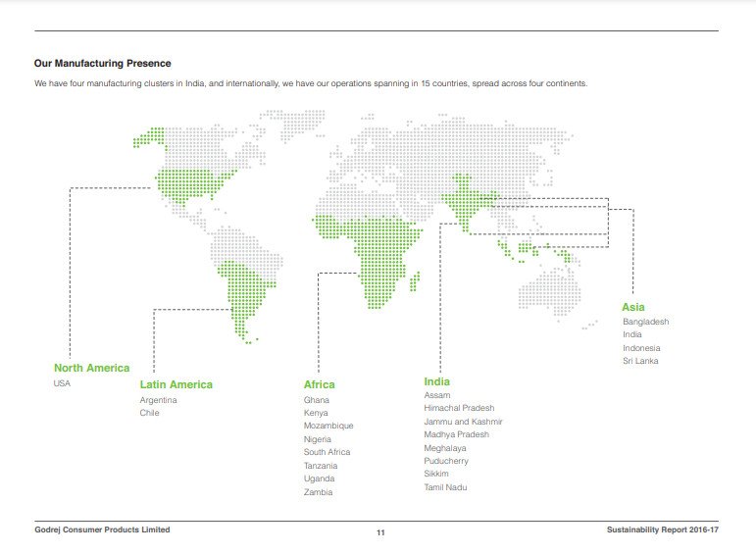The image size is (756, 554).
Task: Click 'Kenya' in the Africa list
Action: click(x=316, y=413)
